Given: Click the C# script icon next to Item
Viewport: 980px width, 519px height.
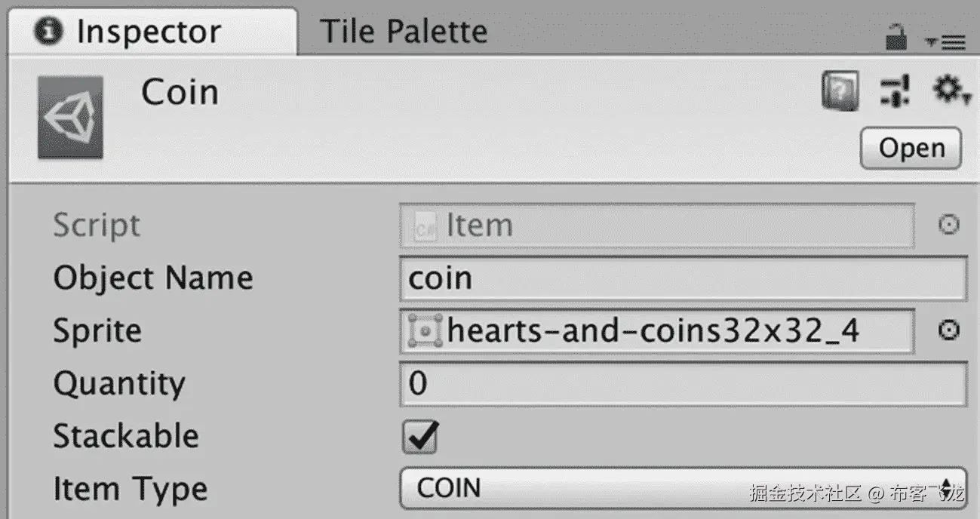Looking at the screenshot, I should tap(425, 226).
